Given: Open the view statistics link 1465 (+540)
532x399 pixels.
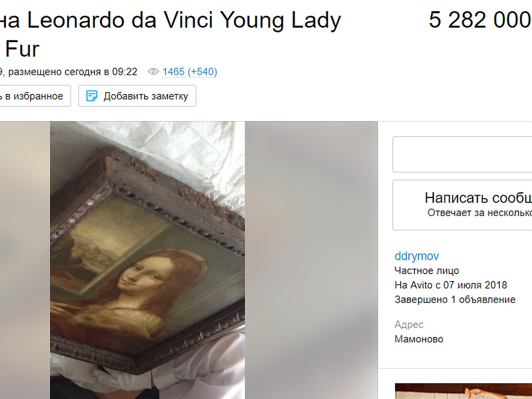Looking at the screenshot, I should click(x=190, y=72).
